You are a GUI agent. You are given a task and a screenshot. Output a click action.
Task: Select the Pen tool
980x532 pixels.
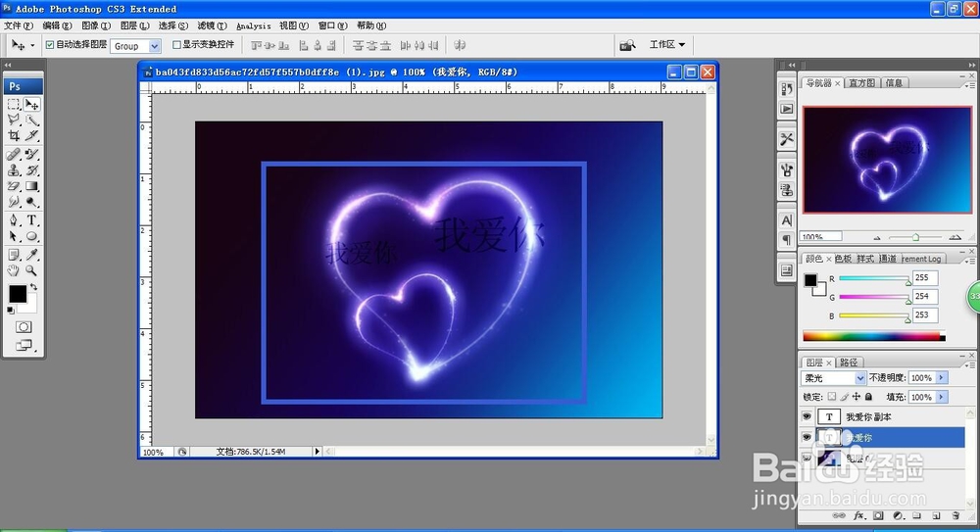tap(14, 220)
